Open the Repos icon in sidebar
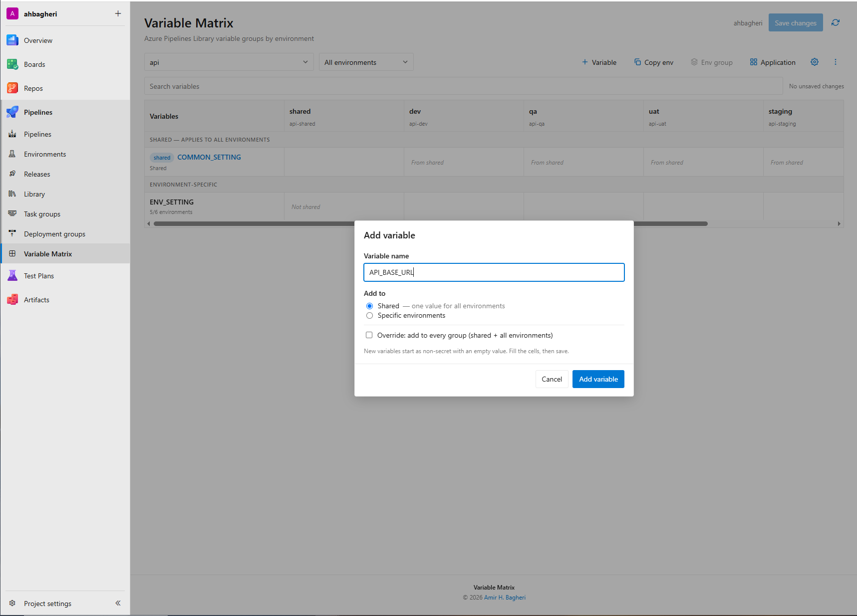Screen dimensions: 857x616 pyautogui.click(x=12, y=88)
